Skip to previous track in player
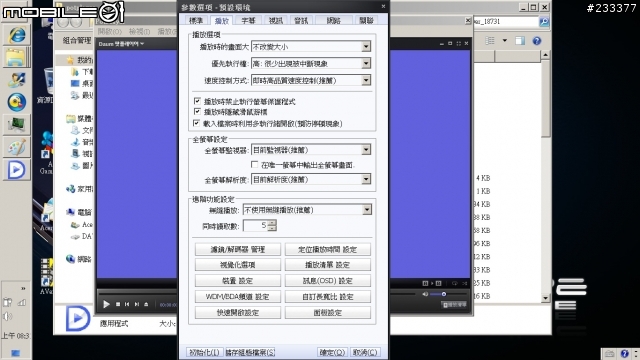 127,304
